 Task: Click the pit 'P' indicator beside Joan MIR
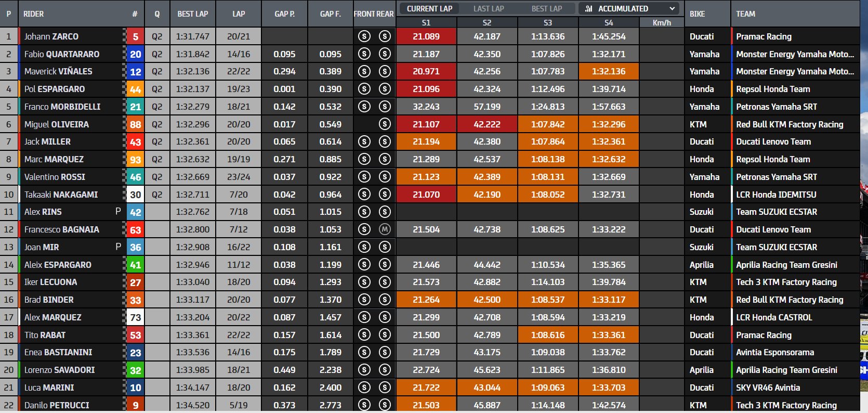coord(118,247)
